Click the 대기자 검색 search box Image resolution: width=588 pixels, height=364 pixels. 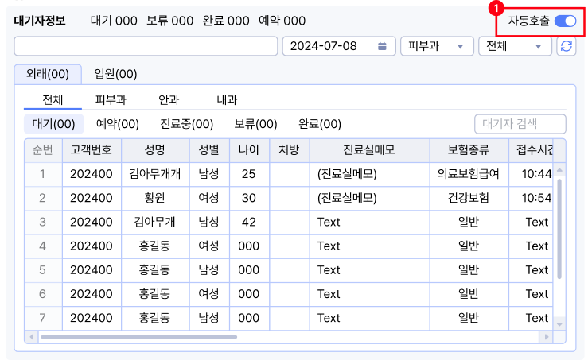pyautogui.click(x=520, y=124)
